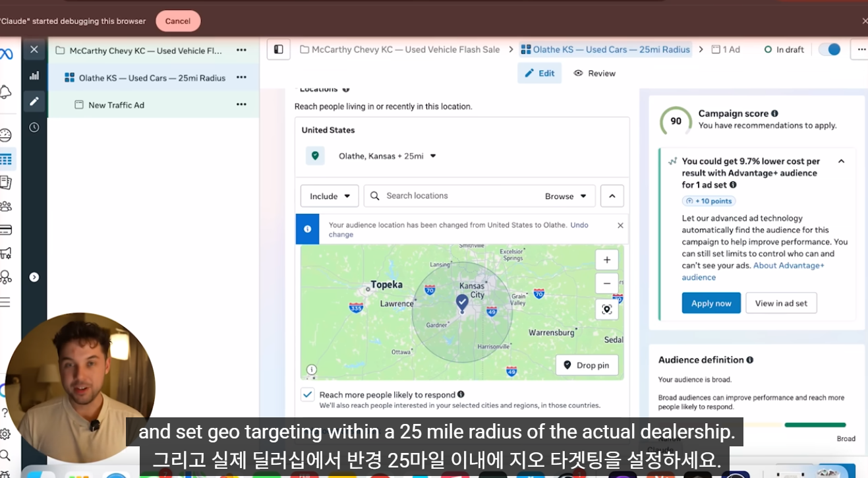Expand the Olathe, Kansas + 25mi radius dropdown
Screen dimensions: 868x478
coord(433,156)
